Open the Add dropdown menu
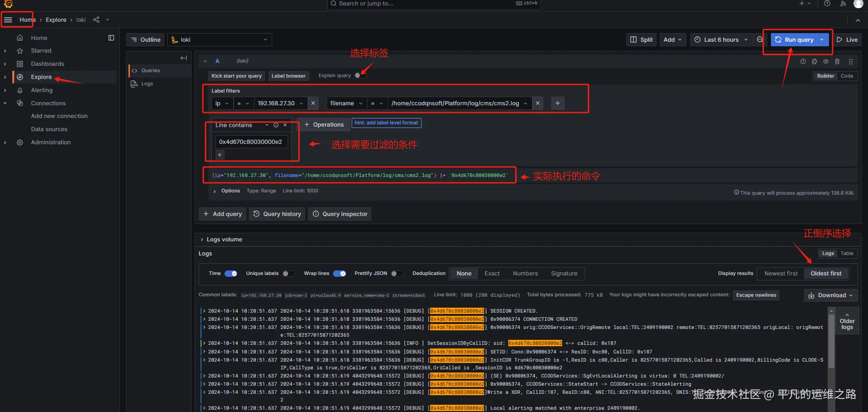 (x=672, y=40)
